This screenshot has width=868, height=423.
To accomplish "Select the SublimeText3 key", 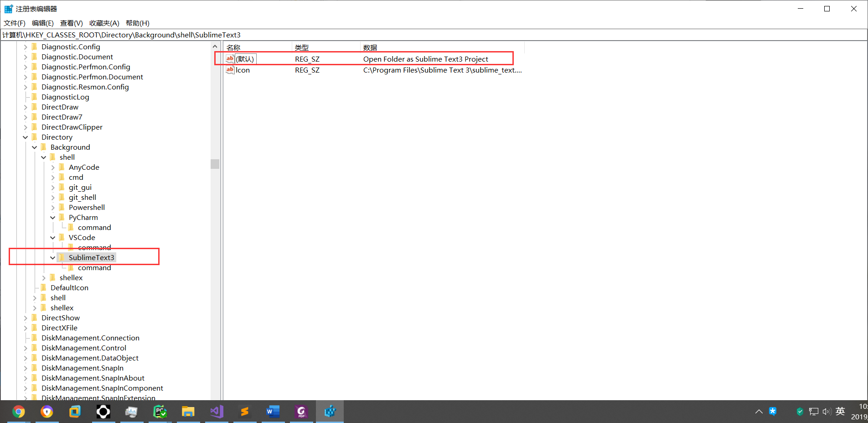I will point(91,257).
